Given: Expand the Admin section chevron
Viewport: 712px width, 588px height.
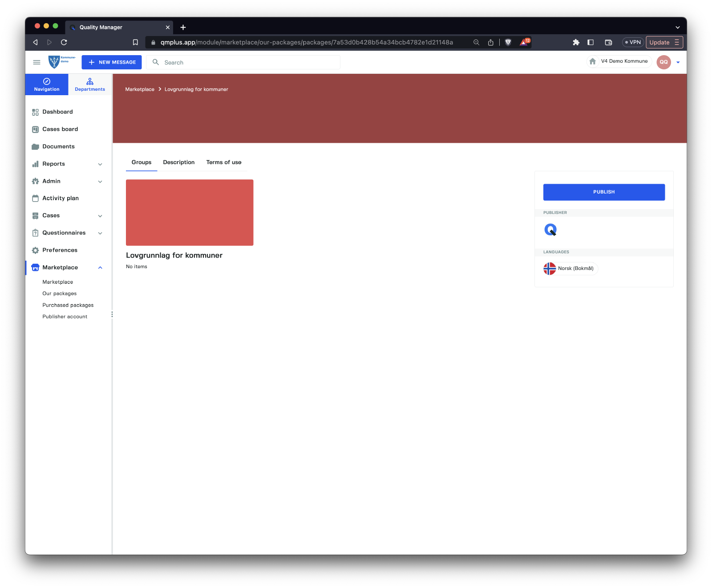Looking at the screenshot, I should (100, 181).
